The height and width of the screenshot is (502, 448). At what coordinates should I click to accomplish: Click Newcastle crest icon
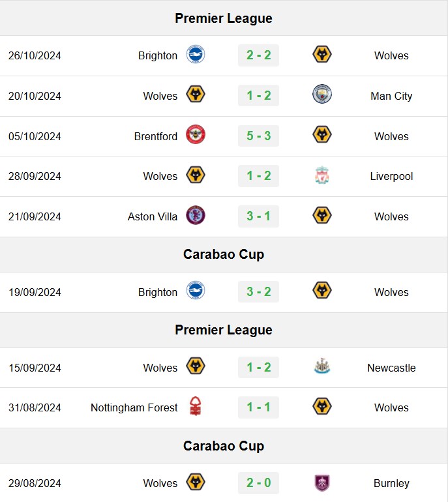click(322, 366)
